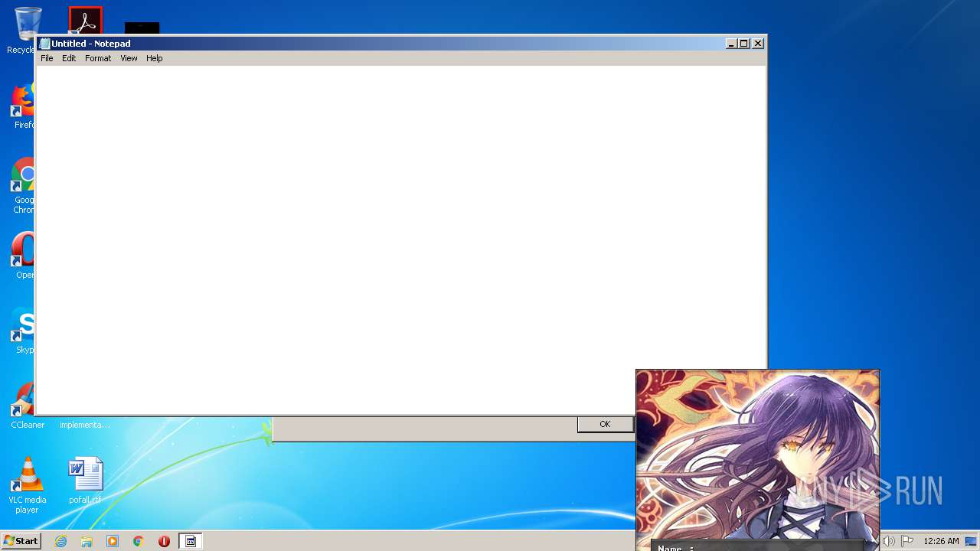
Task: Select the implementa... desktop file
Action: (85, 425)
